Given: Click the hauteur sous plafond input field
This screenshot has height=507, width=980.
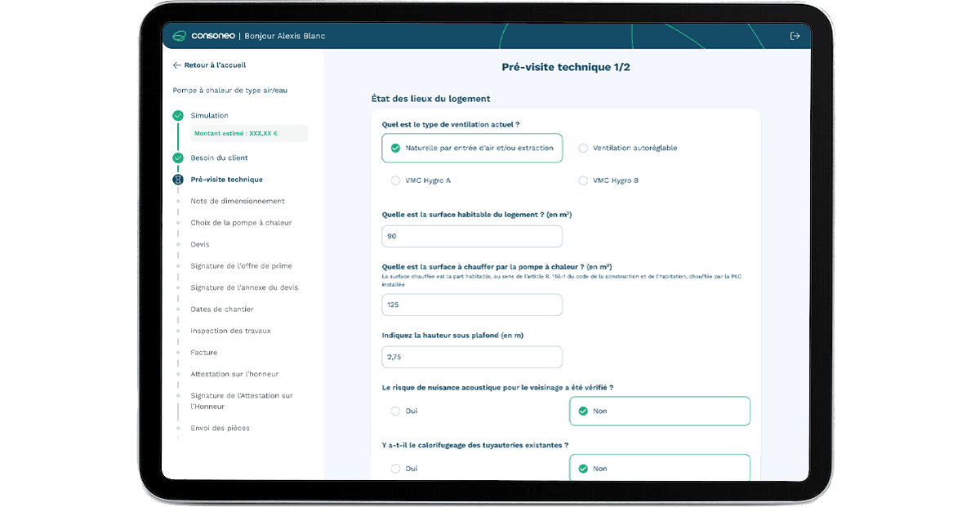Looking at the screenshot, I should pyautogui.click(x=472, y=357).
